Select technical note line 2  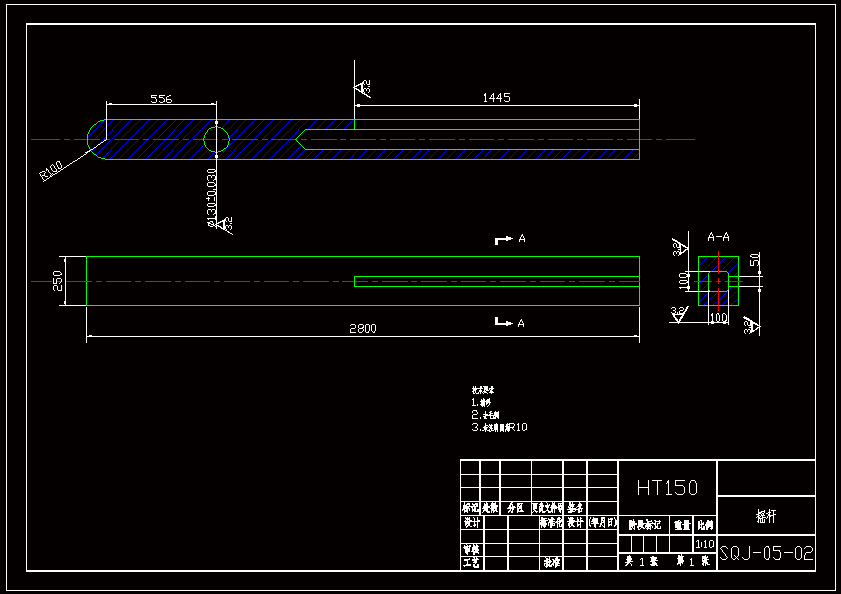coord(485,415)
